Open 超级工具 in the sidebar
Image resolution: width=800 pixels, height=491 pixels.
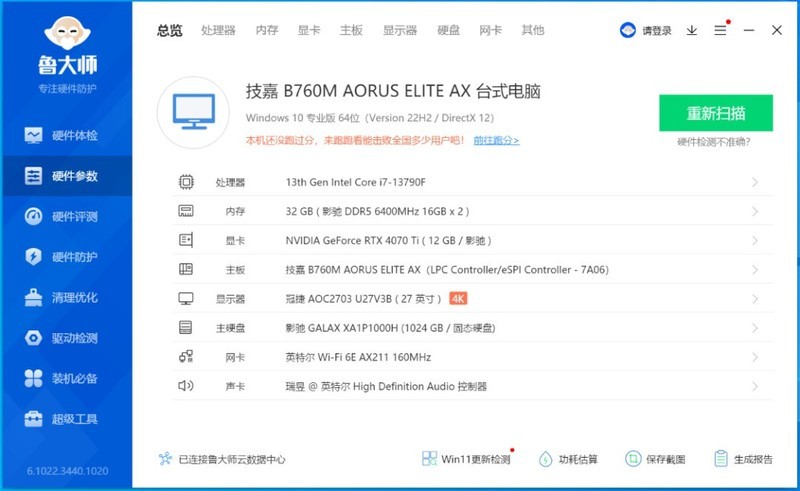tap(66, 419)
